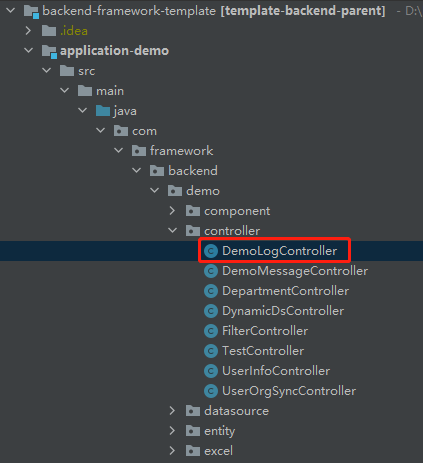This screenshot has width=423, height=463.
Task: Click the FilterController class icon
Action: pos(211,331)
